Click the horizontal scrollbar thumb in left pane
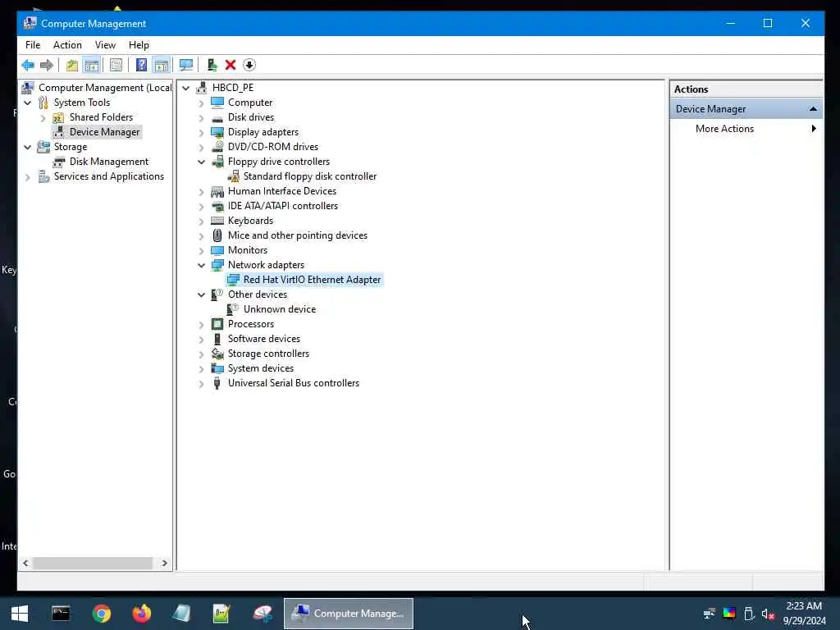840x630 pixels. (92, 563)
